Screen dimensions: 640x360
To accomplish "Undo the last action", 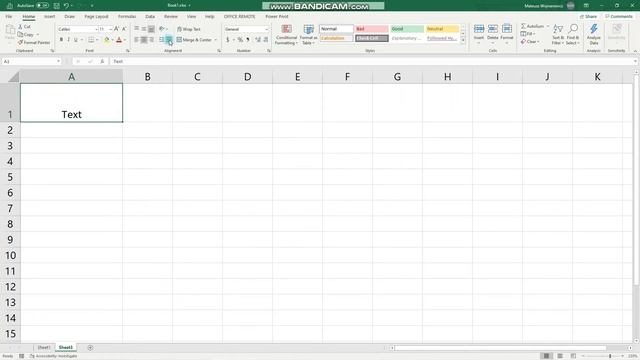I will click(66, 6).
